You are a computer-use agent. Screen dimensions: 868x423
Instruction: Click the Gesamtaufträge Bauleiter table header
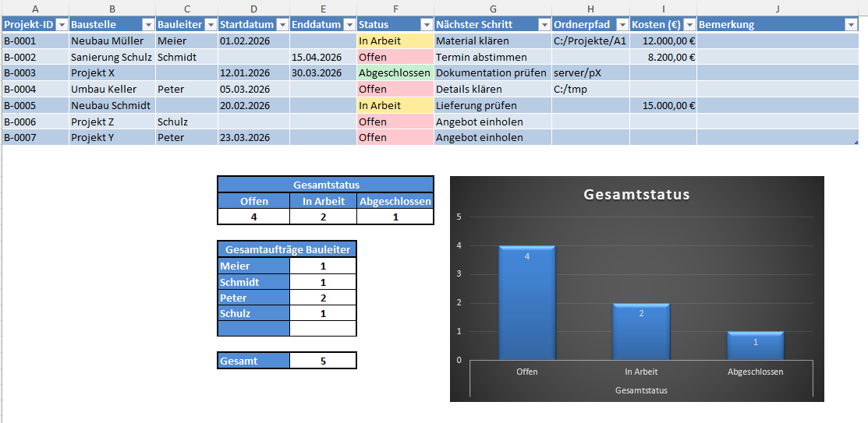point(287,249)
